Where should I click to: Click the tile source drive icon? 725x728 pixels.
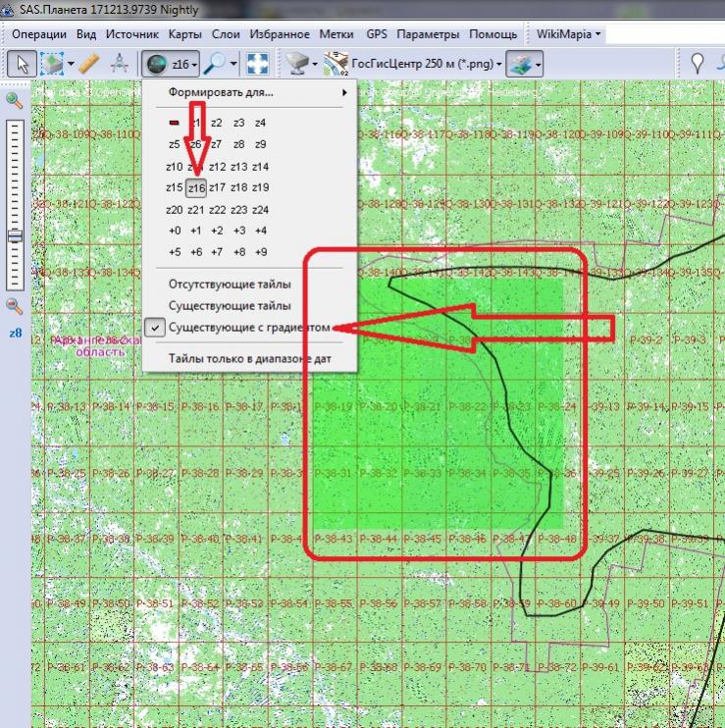(x=298, y=65)
